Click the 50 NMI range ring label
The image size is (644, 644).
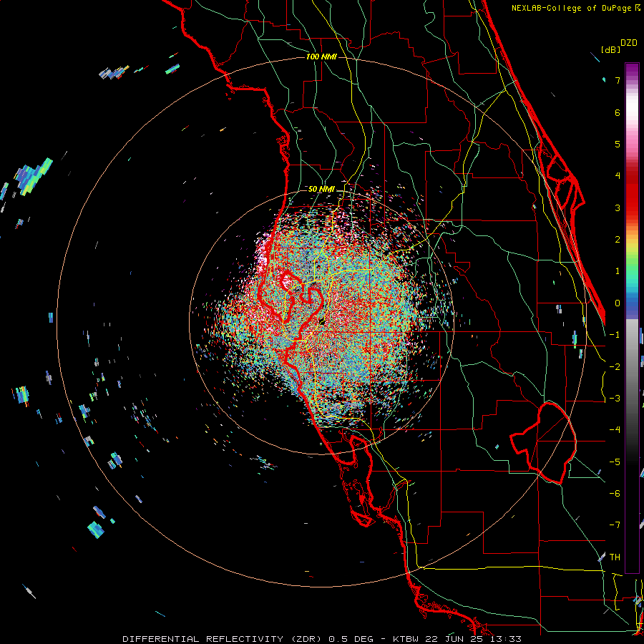pyautogui.click(x=321, y=190)
